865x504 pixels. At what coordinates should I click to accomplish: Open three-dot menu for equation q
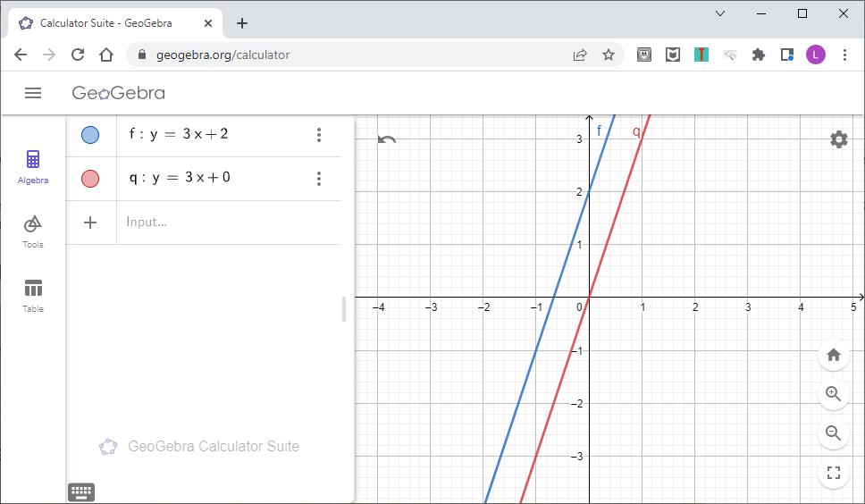pyautogui.click(x=319, y=179)
